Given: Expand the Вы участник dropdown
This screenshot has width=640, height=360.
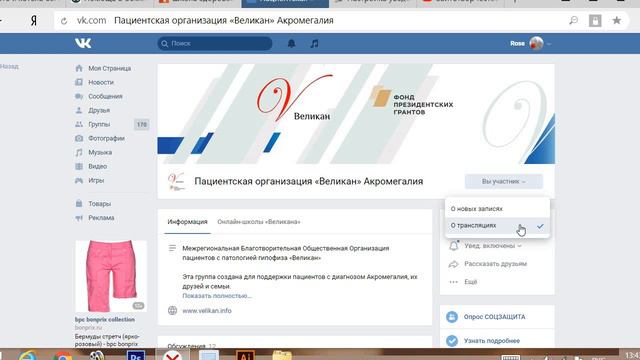Looking at the screenshot, I should click(504, 181).
